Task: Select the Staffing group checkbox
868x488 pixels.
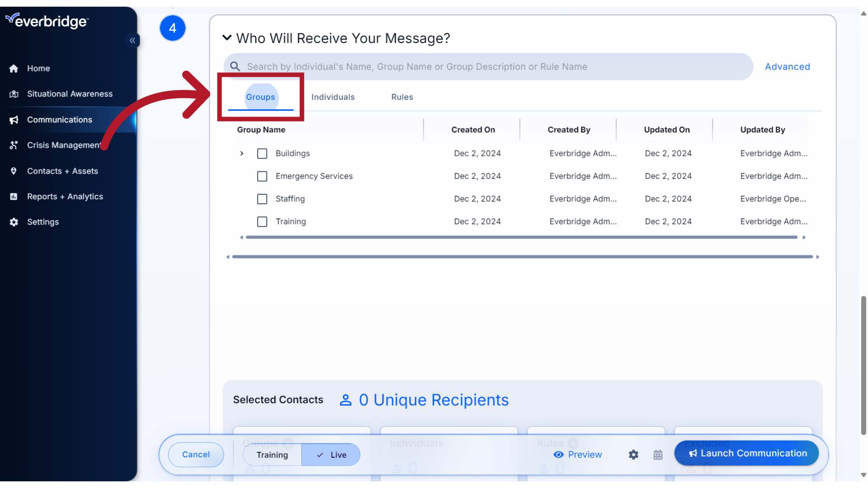Action: point(262,199)
